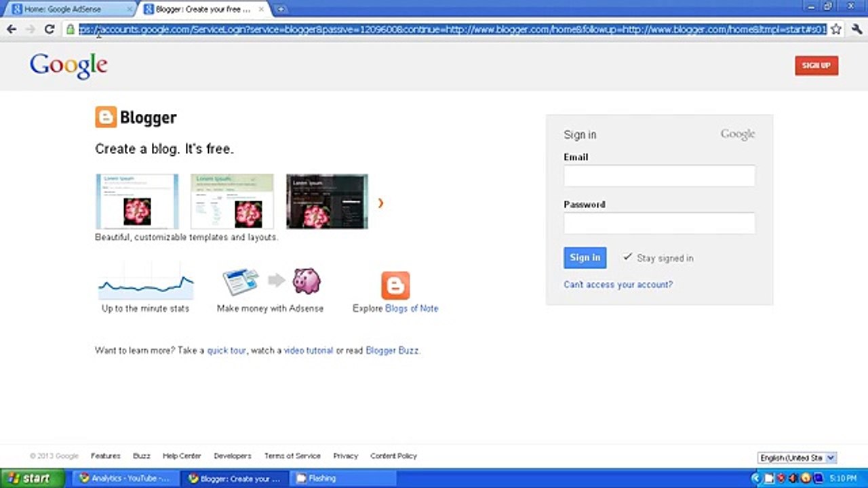
Task: Select the green template thumbnail
Action: (232, 202)
